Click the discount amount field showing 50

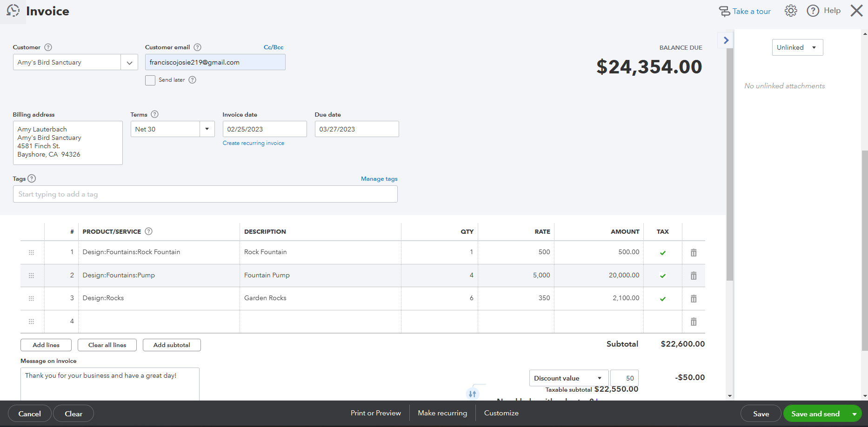point(624,378)
